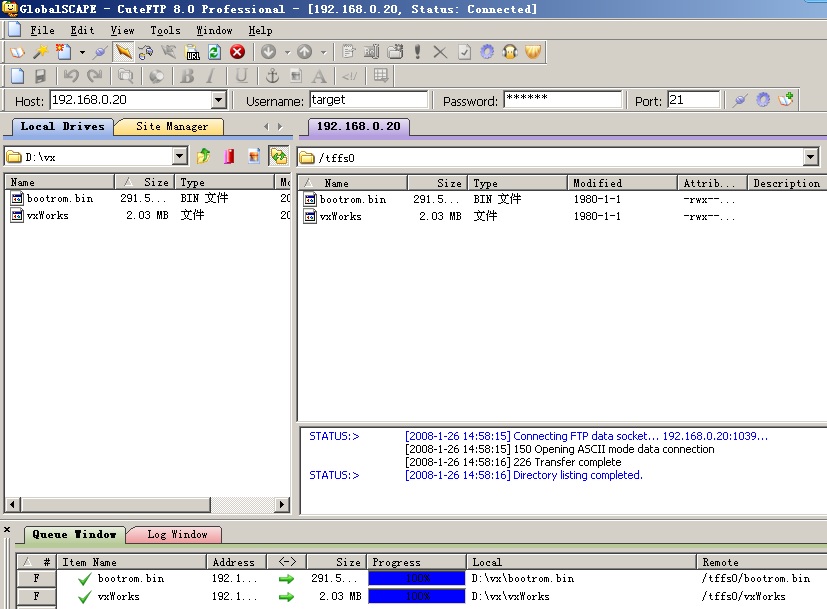Viewport: 827px width, 609px height.
Task: Click the red bookmark icon in local pane
Action: (x=229, y=156)
